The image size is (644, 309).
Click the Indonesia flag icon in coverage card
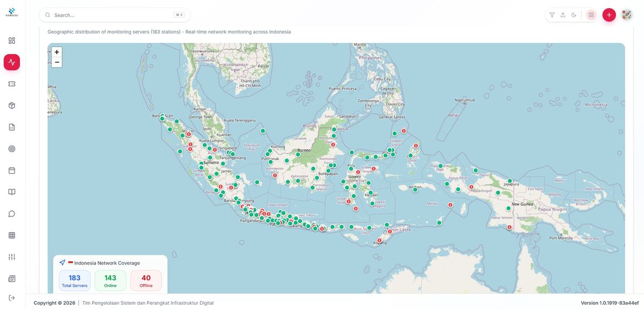pos(70,263)
